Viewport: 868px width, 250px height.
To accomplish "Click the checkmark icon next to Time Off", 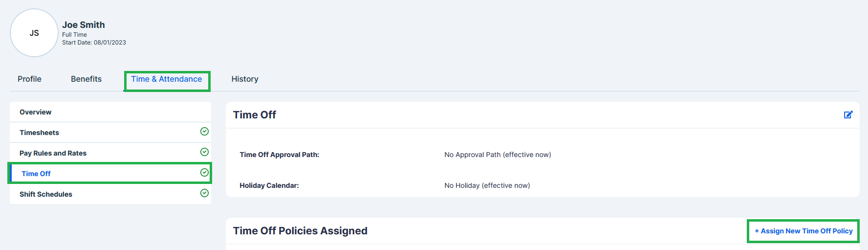I will coord(204,172).
